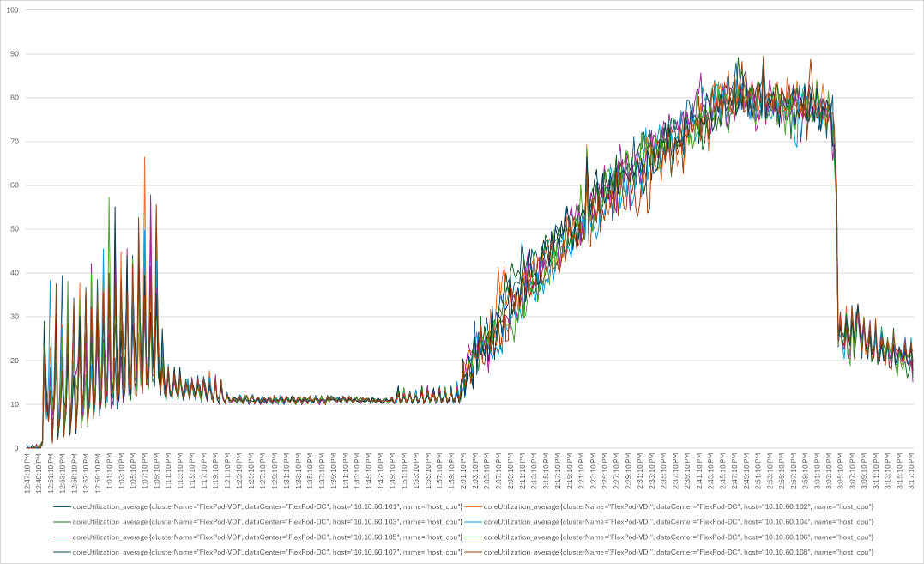
Task: Click the y-axis label 40
Action: 14,273
